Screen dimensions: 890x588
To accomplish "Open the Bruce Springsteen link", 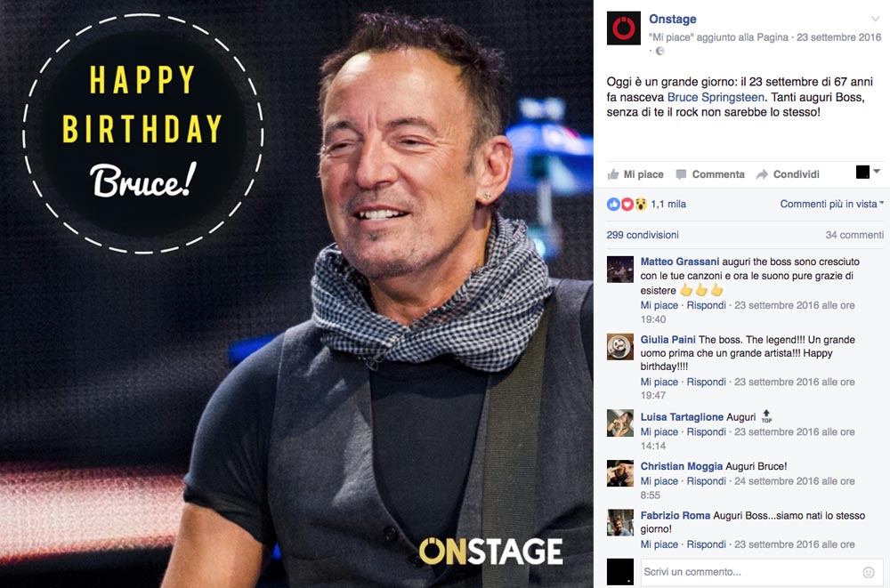I will tap(716, 97).
